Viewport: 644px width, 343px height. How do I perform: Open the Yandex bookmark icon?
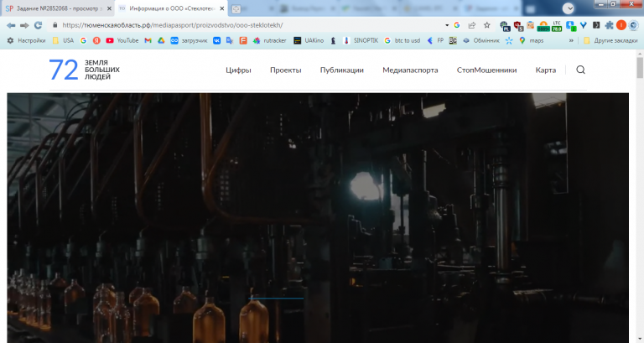pyautogui.click(x=96, y=40)
